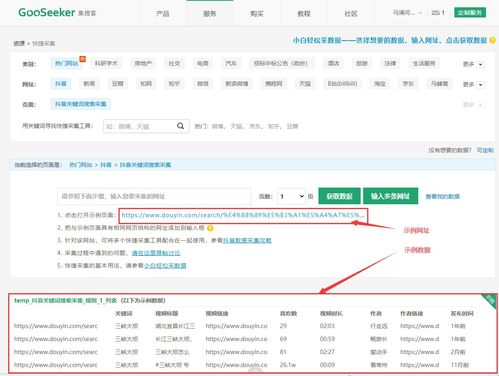Click the 视频链接 column header

point(217,314)
